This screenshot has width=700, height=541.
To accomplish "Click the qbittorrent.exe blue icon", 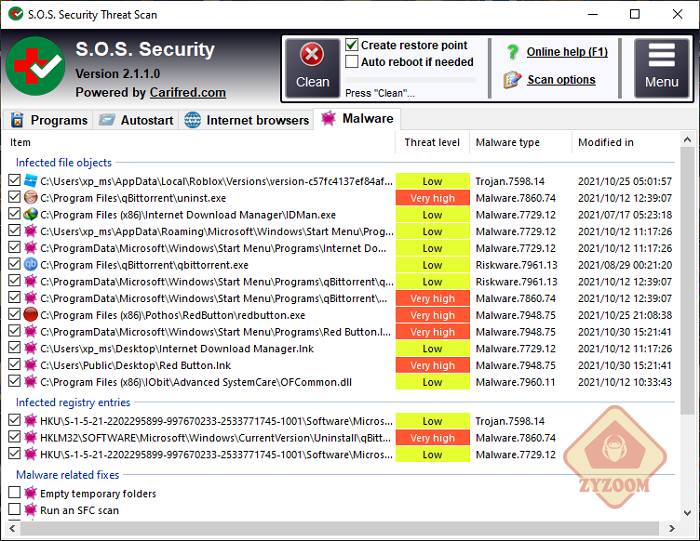I will tap(30, 264).
